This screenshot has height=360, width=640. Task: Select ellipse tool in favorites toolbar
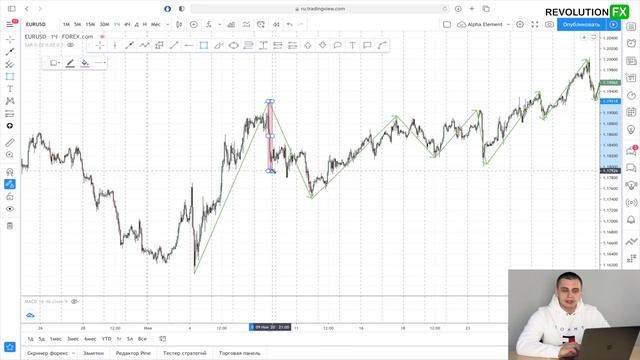(x=233, y=45)
